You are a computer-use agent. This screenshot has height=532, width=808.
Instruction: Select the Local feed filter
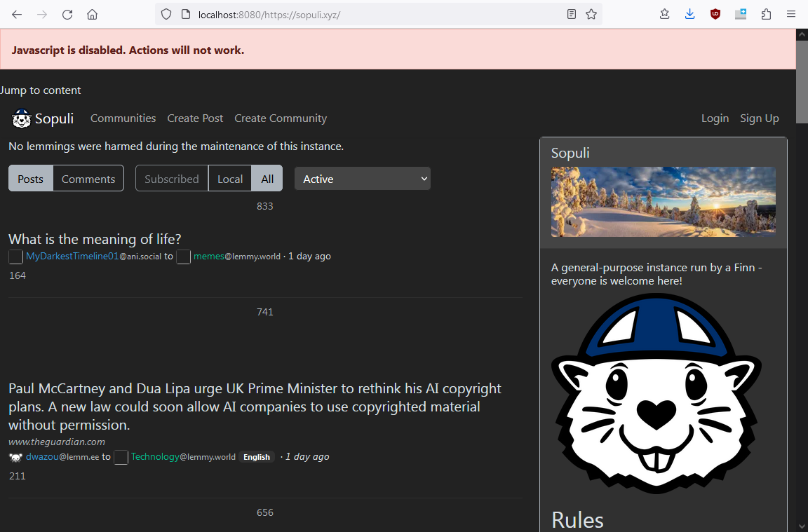tap(230, 179)
